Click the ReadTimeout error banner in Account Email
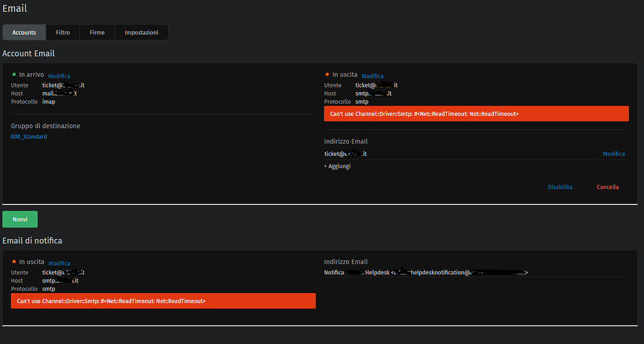Screen dimensions: 644x344 (x=476, y=114)
